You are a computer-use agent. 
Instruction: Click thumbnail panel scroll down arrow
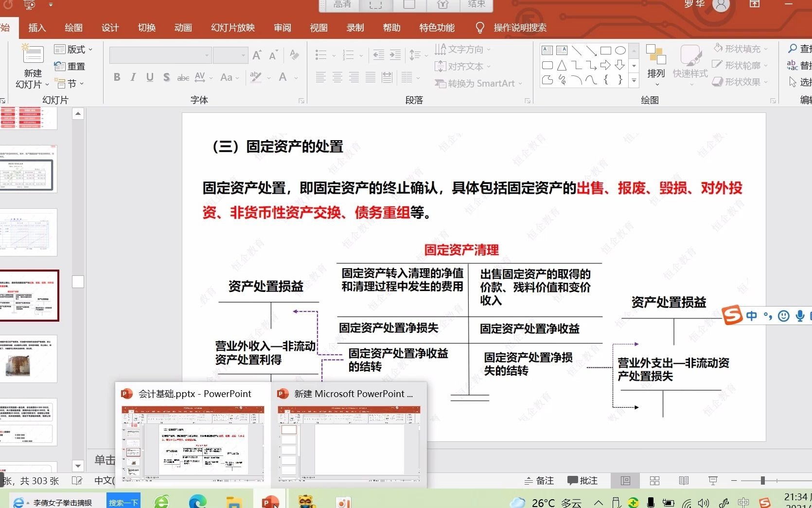(78, 466)
